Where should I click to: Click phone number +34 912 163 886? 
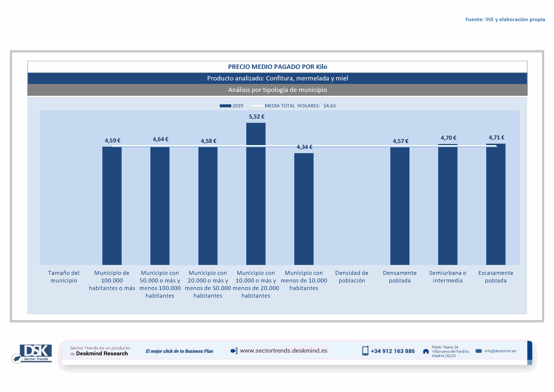coord(393,351)
